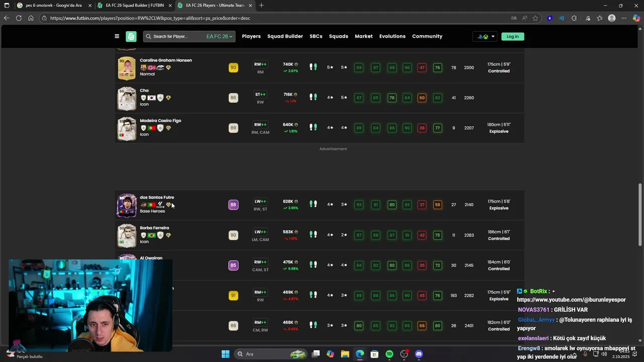Reload the current page

[x=19, y=18]
